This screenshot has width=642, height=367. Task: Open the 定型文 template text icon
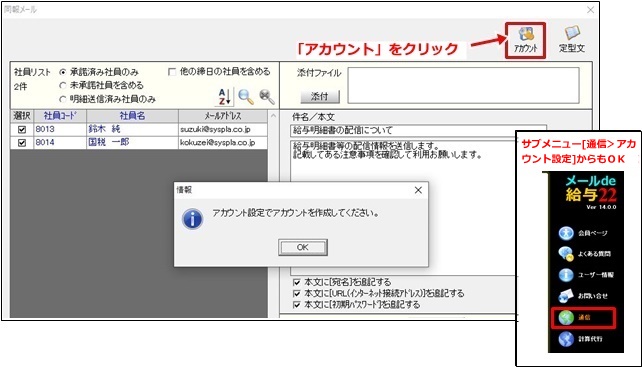(x=572, y=40)
